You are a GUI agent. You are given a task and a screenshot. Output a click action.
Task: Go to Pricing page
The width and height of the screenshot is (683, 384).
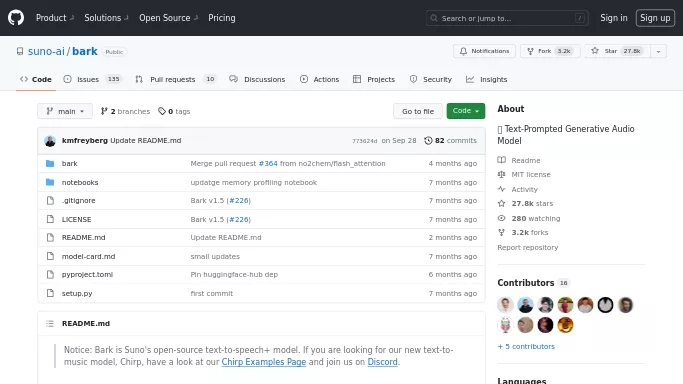[x=222, y=18]
